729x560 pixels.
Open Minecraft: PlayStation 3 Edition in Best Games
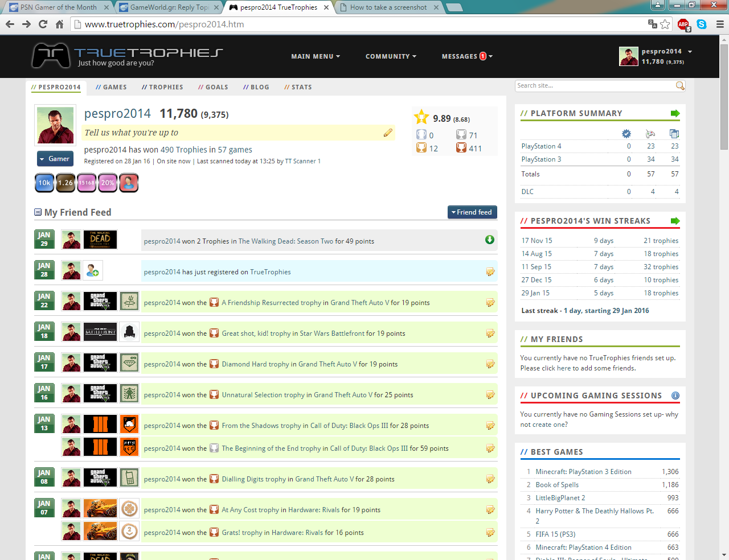583,472
